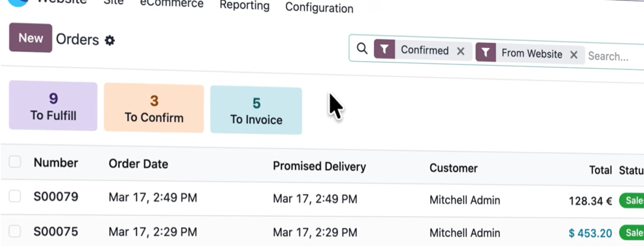Image resolution: width=644 pixels, height=246 pixels.
Task: Sort by Promised Delivery column header
Action: point(319,166)
